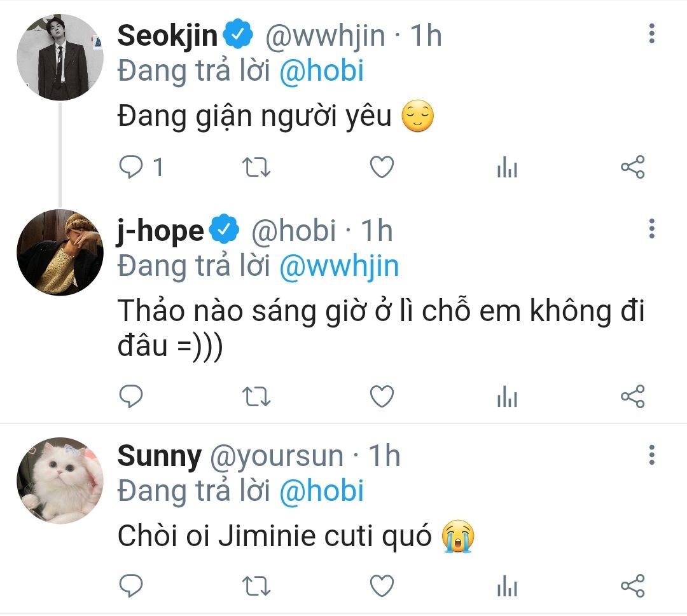687x616 pixels.
Task: Reply to Seokjin's tweet
Action: click(132, 167)
